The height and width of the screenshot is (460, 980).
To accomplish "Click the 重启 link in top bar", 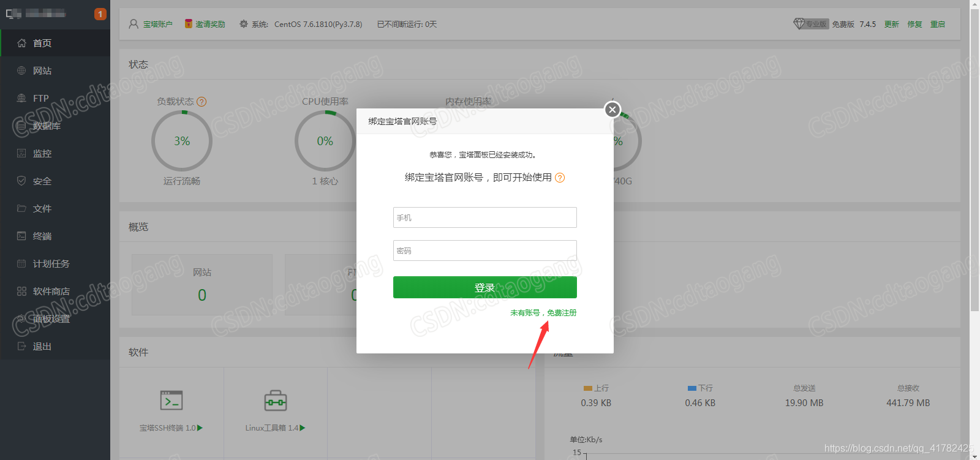I will (938, 25).
